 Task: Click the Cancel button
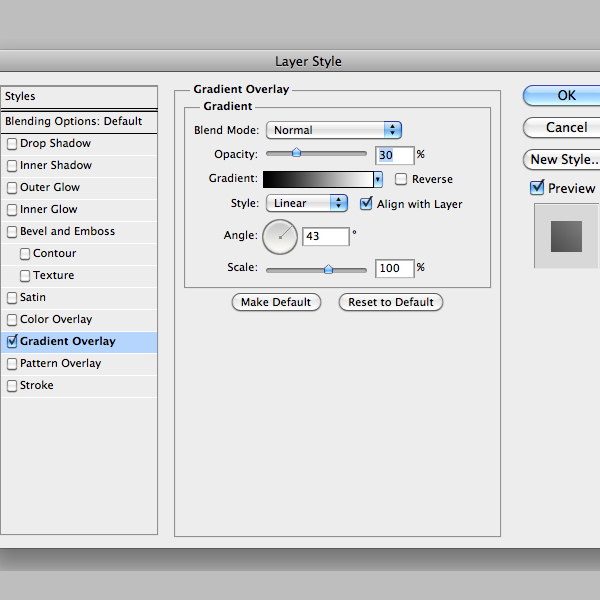562,127
